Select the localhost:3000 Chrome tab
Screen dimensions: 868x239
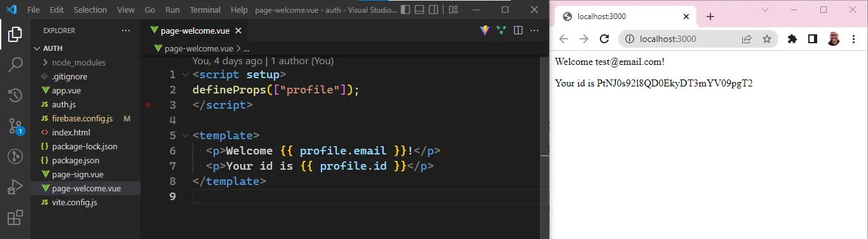tap(626, 17)
